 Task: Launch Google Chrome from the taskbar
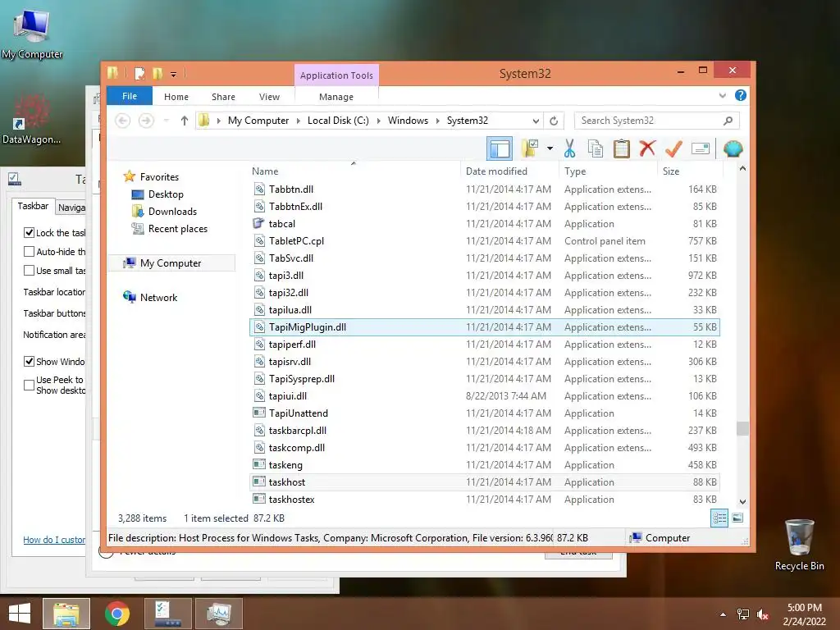pyautogui.click(x=116, y=614)
